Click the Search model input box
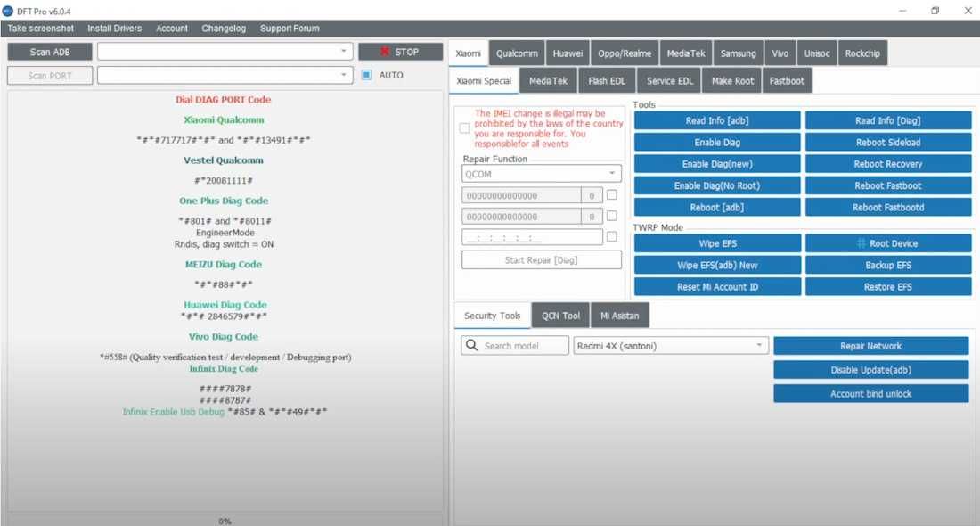This screenshot has height=526, width=980. pyautogui.click(x=515, y=345)
